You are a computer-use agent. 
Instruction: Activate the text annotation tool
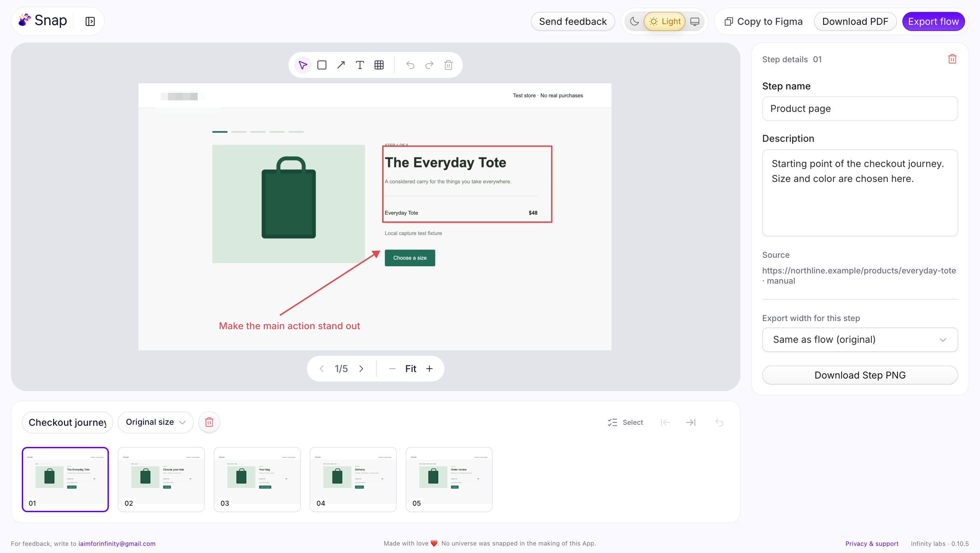360,65
